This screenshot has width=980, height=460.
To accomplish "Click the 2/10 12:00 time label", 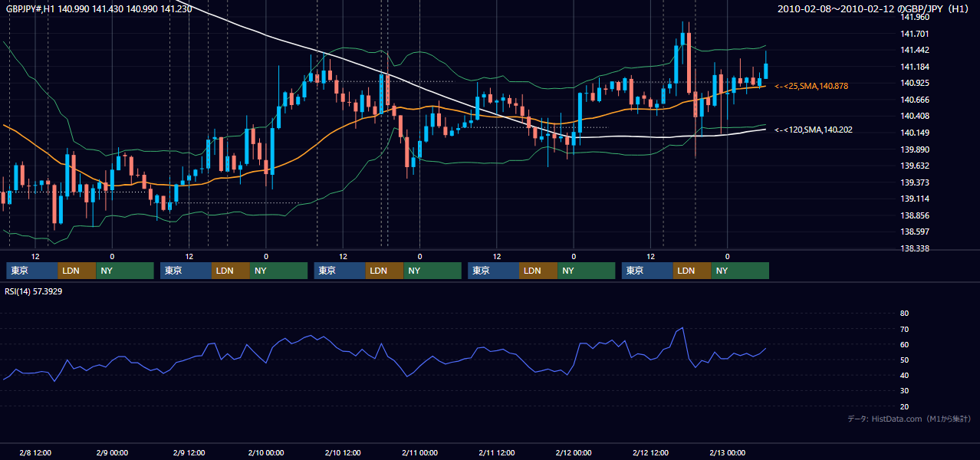I will click(x=343, y=452).
